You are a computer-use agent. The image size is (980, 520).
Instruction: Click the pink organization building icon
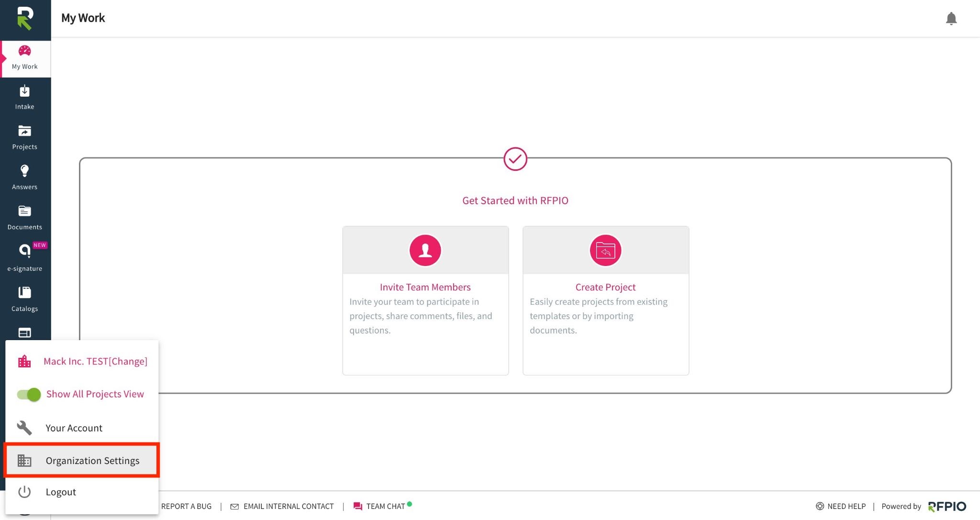point(24,361)
